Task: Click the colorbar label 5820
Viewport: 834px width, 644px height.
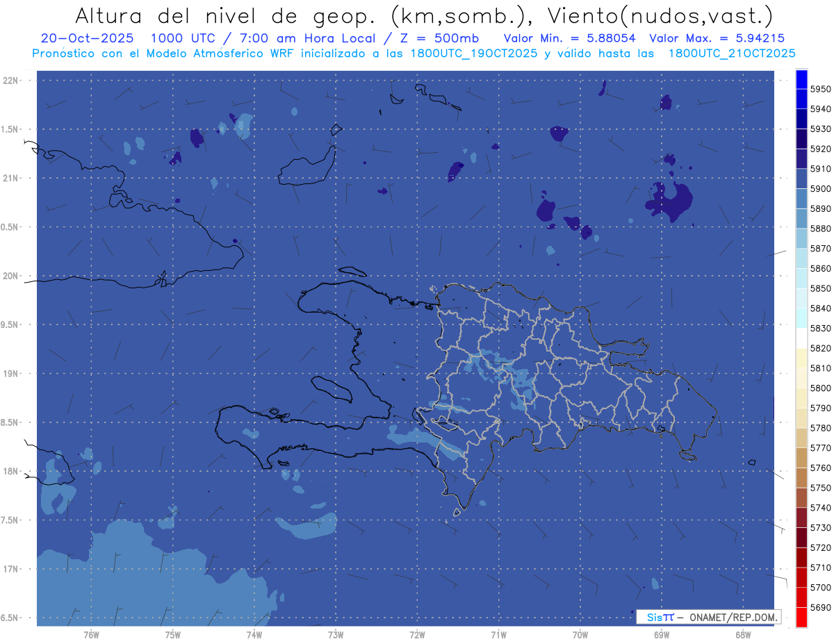Action: tap(820, 348)
